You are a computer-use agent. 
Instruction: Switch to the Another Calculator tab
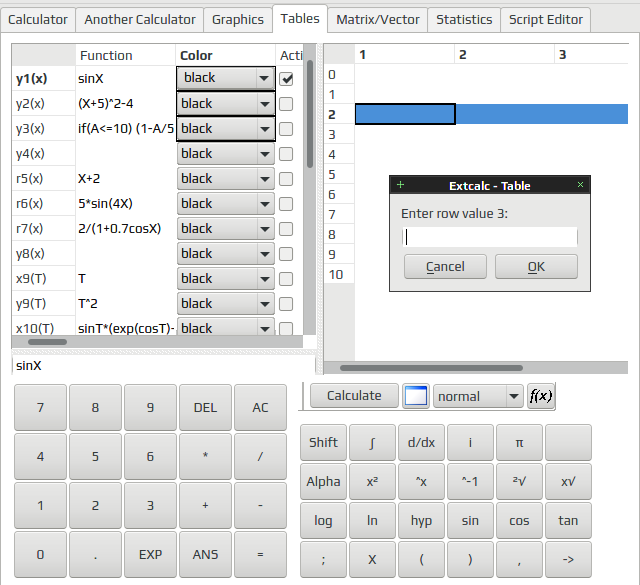140,20
